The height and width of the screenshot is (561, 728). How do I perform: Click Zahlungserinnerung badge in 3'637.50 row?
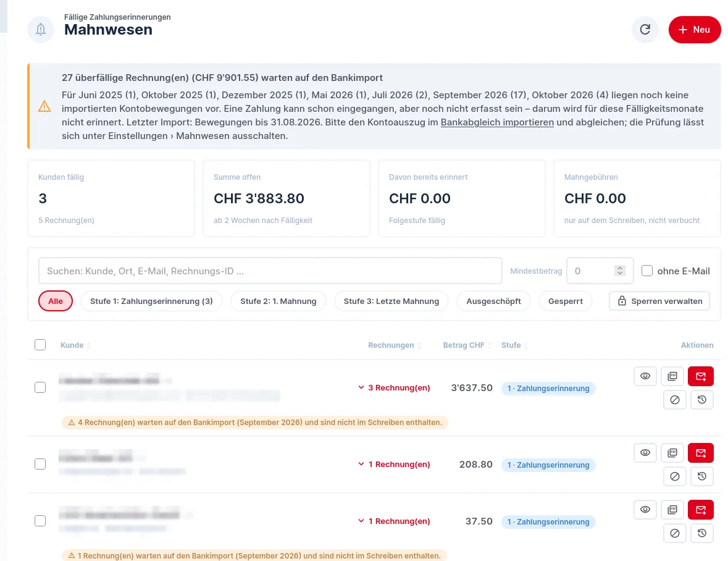548,388
